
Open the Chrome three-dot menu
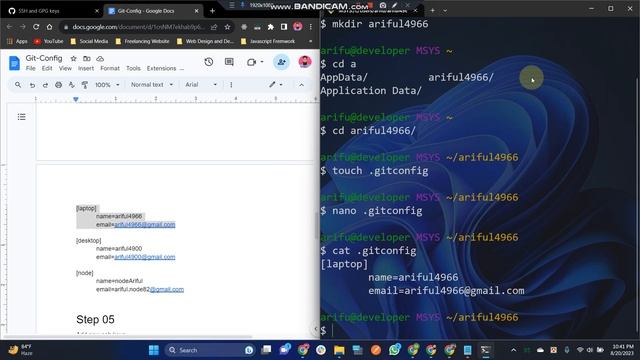tap(311, 27)
